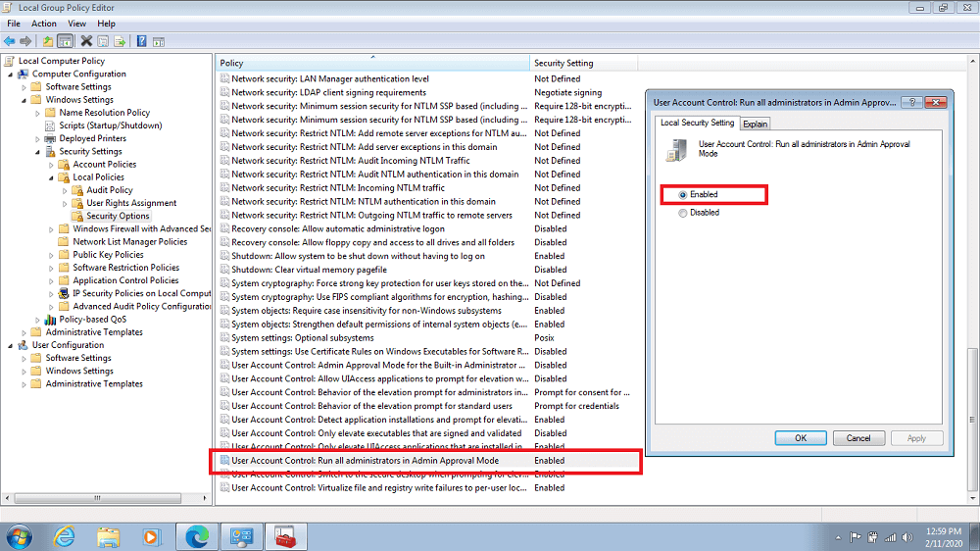Select Security Options in the tree

coord(118,216)
